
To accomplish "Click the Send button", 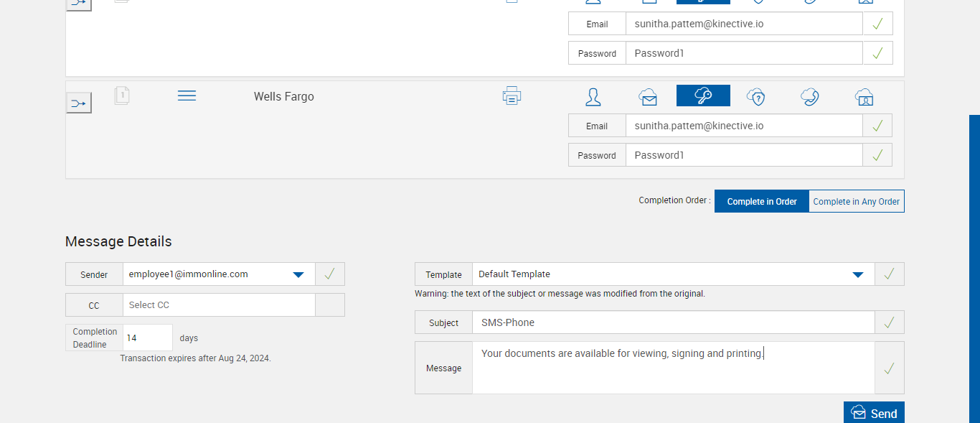I will pyautogui.click(x=874, y=413).
